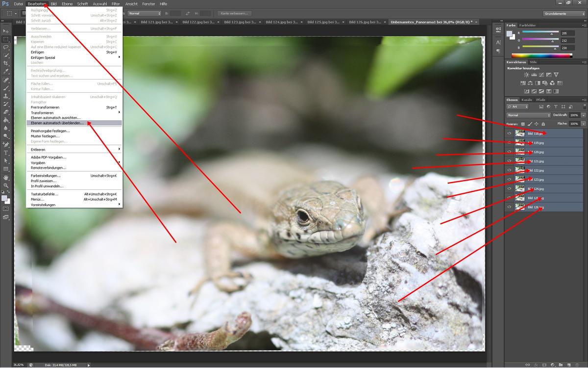Select the Zoom tool
The width and height of the screenshot is (588, 368).
6,185
